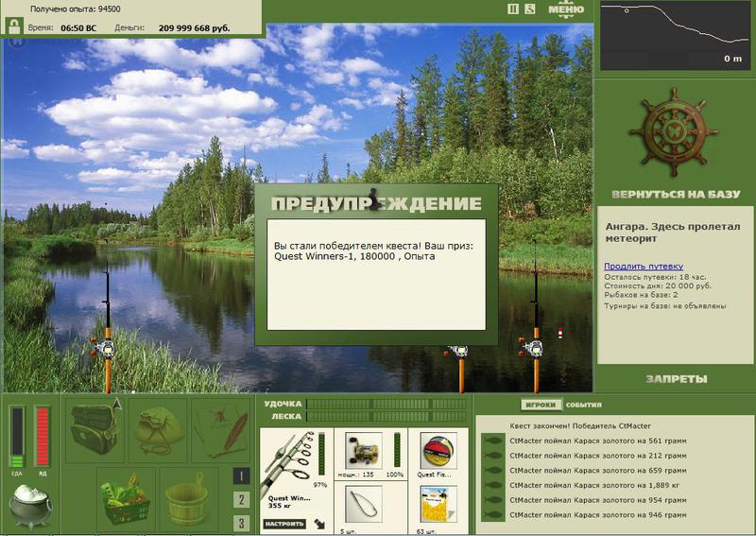Click the fish icon beside 954 грамм entry
756x536 pixels.
point(492,500)
